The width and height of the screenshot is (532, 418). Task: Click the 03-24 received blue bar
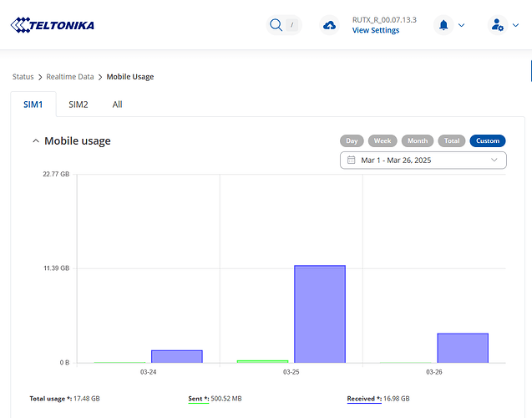[x=177, y=356]
